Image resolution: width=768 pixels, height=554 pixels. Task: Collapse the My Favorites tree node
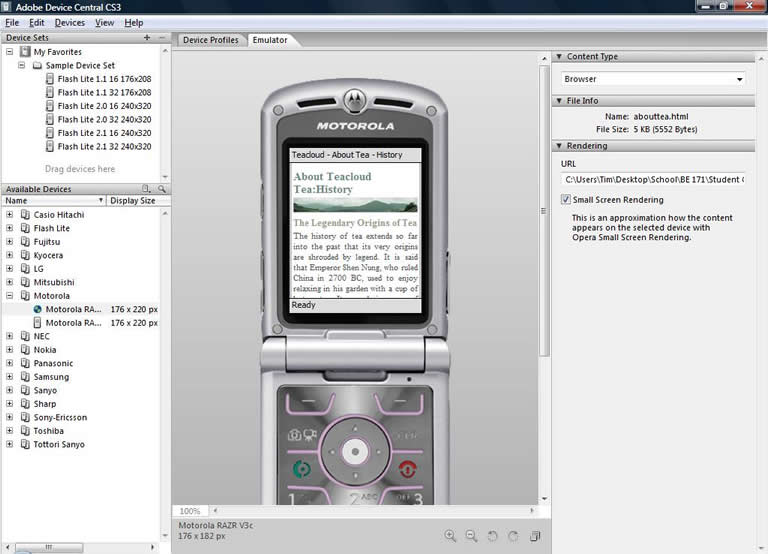(x=9, y=51)
